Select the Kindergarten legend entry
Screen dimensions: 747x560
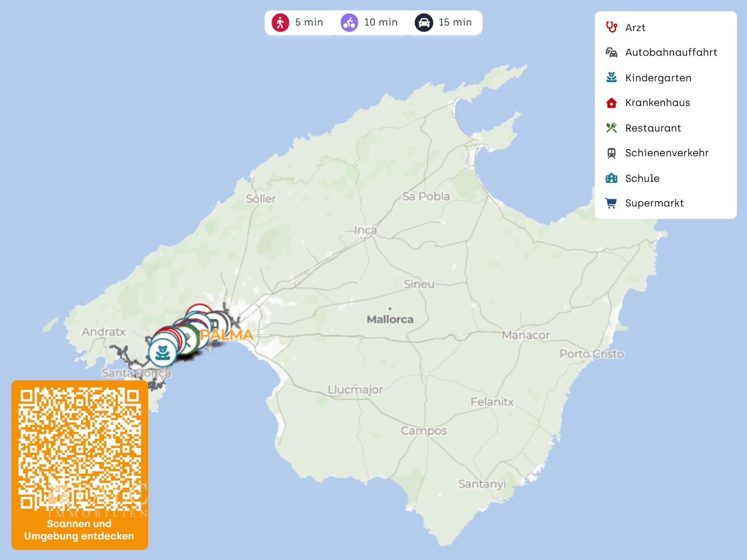(658, 78)
